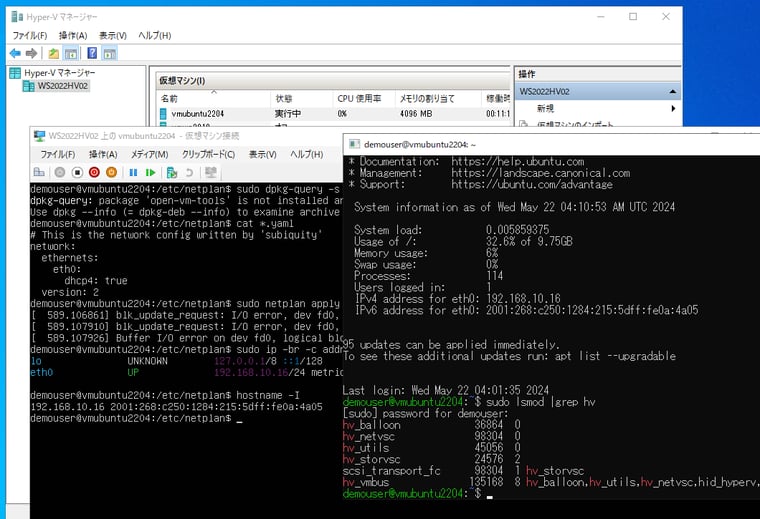Screen dimensions: 760x519
Task: Select vmubuntu2204 virtual machine name
Action: point(198,114)
